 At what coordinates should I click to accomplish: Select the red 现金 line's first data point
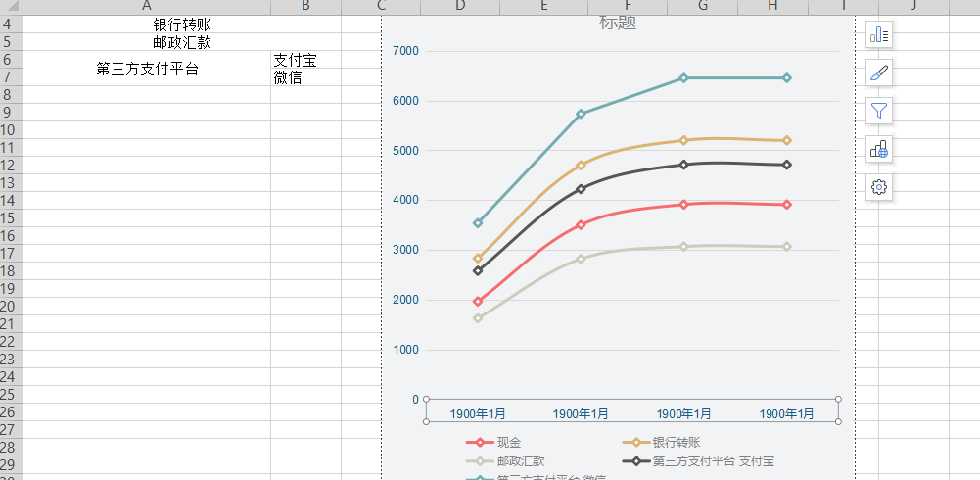pos(478,302)
